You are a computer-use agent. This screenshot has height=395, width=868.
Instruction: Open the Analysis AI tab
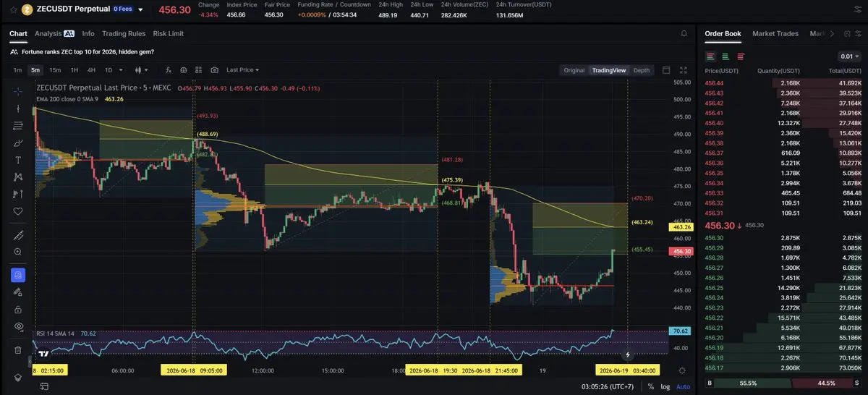(x=54, y=33)
